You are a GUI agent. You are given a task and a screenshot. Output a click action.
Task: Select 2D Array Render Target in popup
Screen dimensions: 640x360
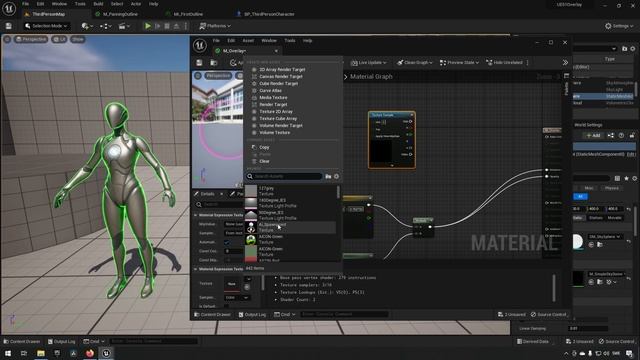coord(282,69)
